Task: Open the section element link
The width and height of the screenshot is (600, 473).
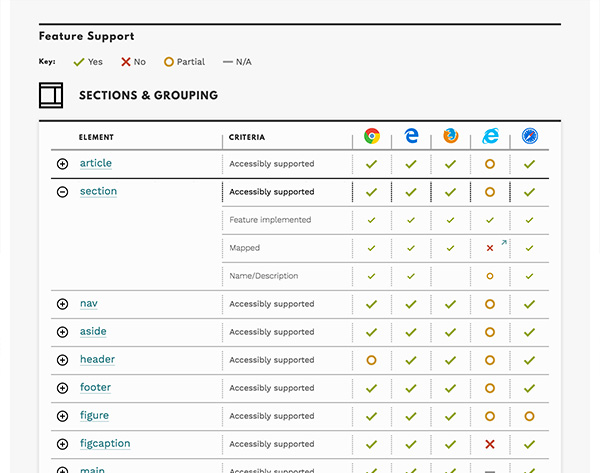Action: click(98, 192)
